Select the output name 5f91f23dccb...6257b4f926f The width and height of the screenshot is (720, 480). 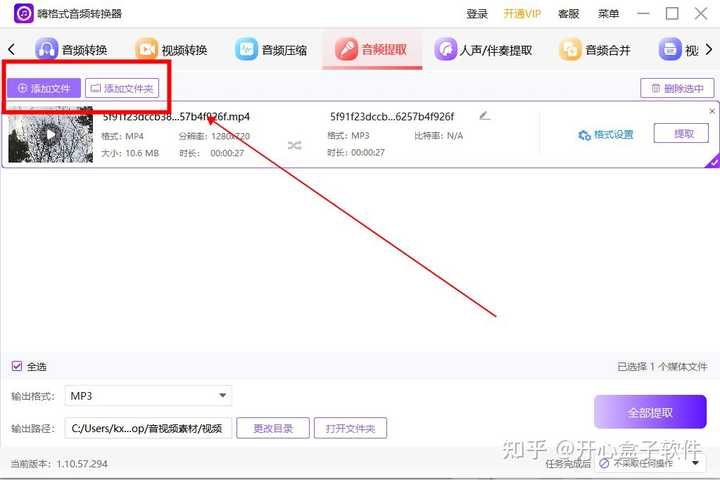392,117
